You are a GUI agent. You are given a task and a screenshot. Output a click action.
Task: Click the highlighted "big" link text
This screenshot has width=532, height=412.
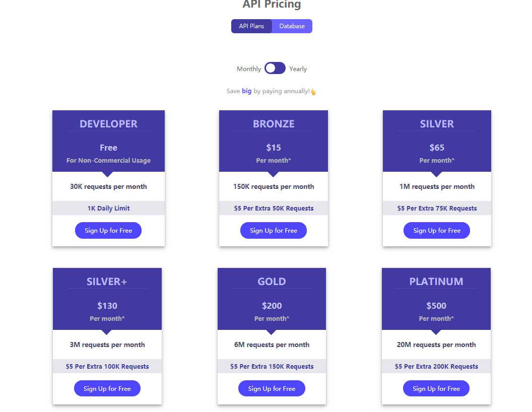click(x=246, y=91)
